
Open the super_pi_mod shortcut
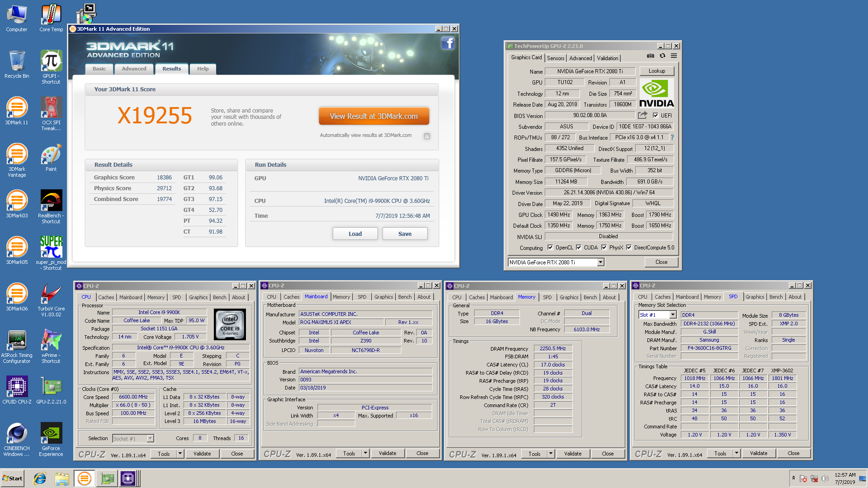51,253
